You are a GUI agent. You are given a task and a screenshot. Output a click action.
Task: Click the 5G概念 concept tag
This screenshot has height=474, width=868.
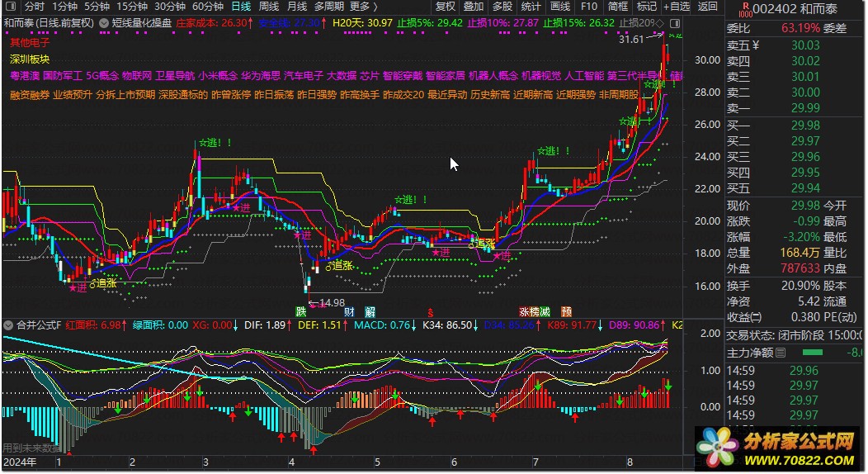(x=101, y=76)
